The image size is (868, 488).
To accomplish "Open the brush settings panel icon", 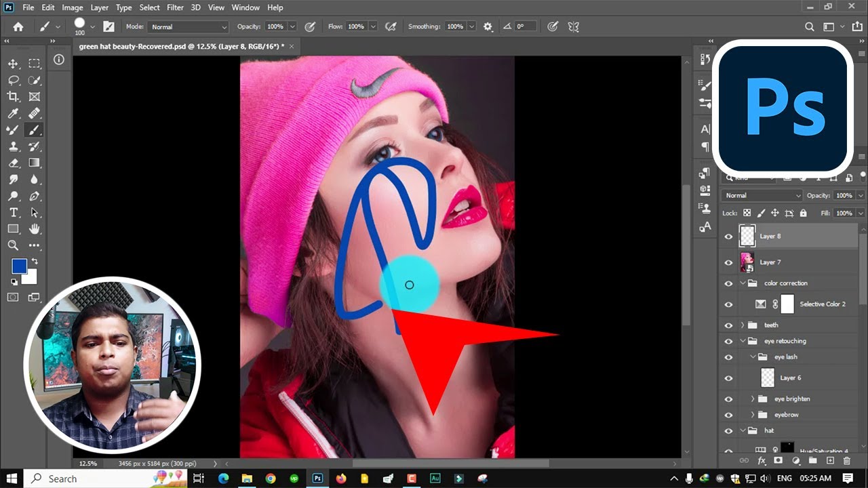I will (108, 26).
